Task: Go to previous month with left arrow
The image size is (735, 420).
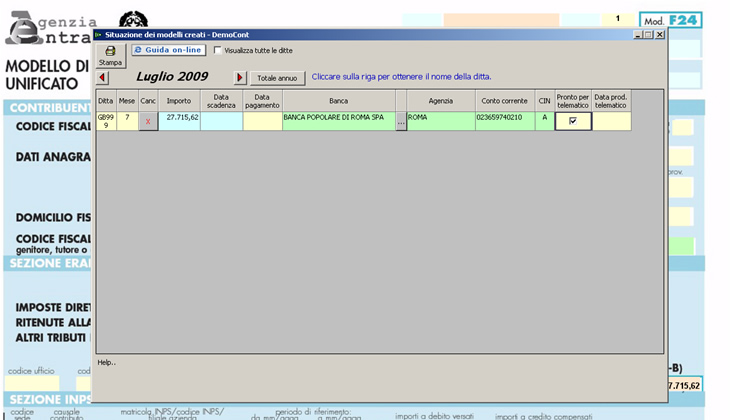Action: 102,77
